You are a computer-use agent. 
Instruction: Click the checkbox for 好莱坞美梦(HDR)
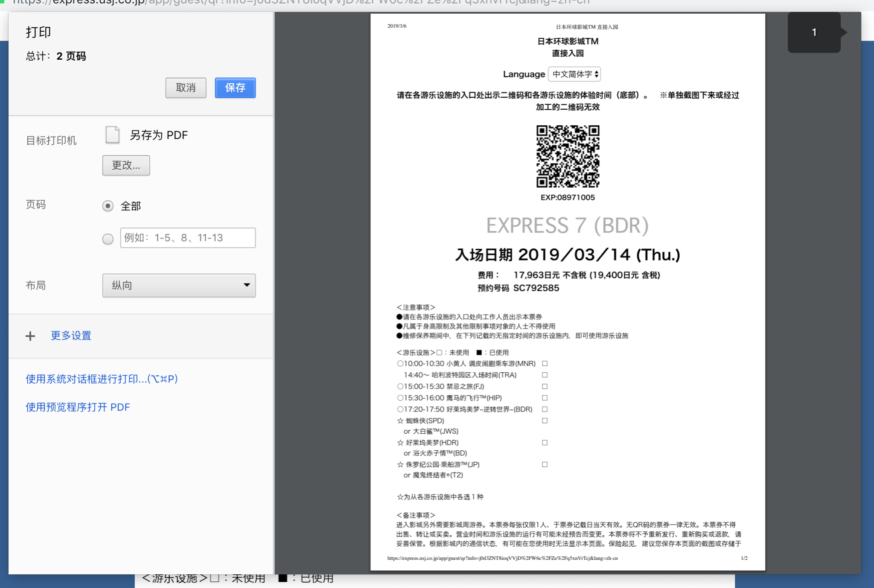click(545, 443)
